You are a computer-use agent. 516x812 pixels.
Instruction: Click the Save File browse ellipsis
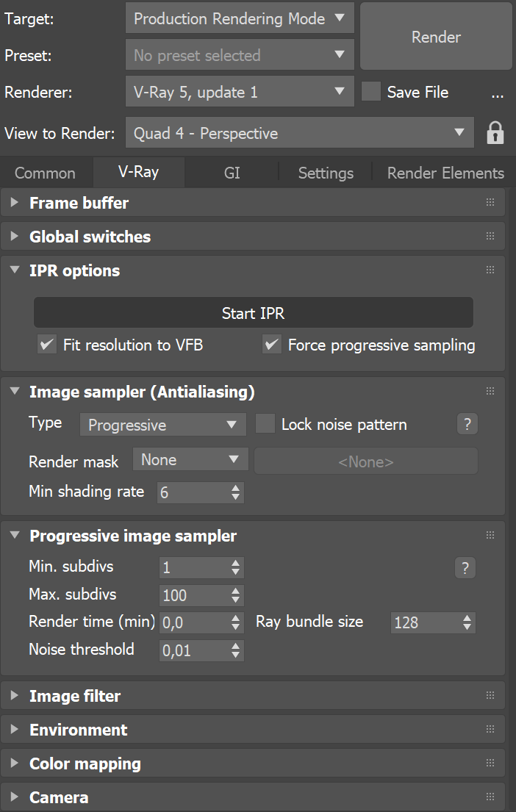pos(497,93)
